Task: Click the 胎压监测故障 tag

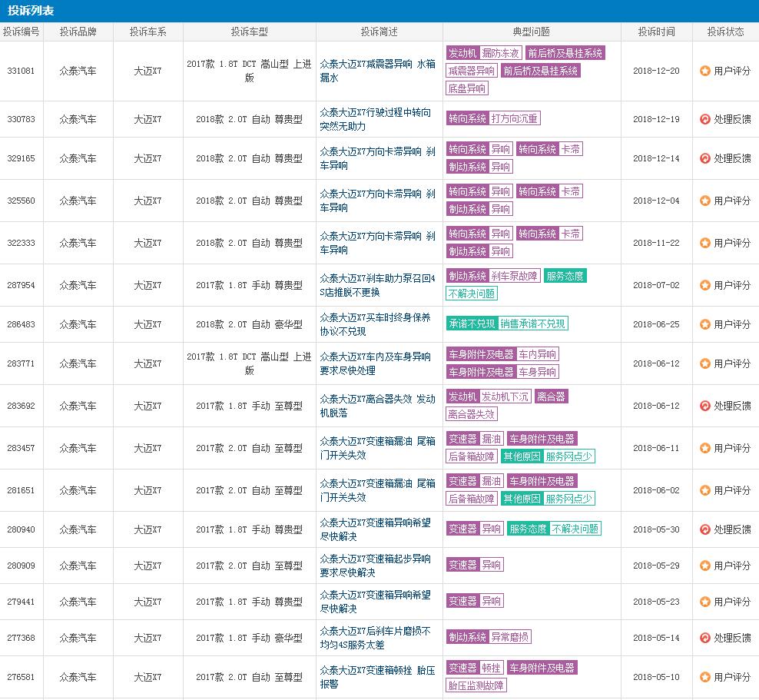Action: pos(476,685)
